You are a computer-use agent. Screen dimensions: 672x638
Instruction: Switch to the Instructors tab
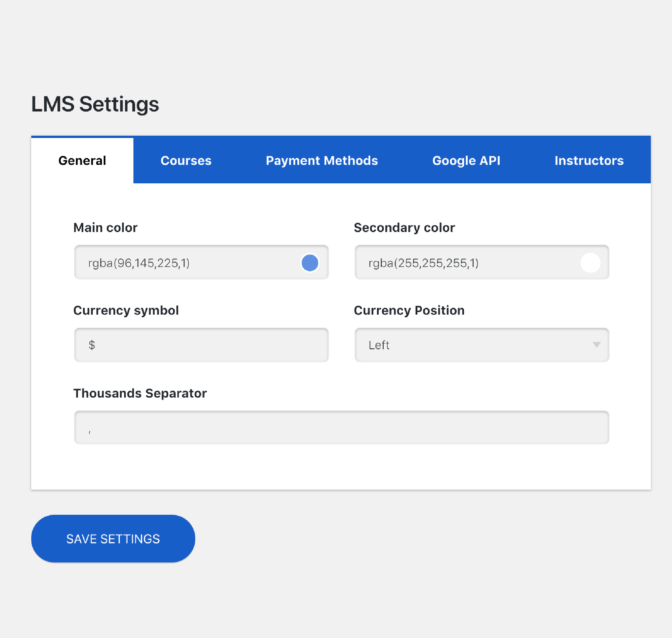(x=589, y=160)
